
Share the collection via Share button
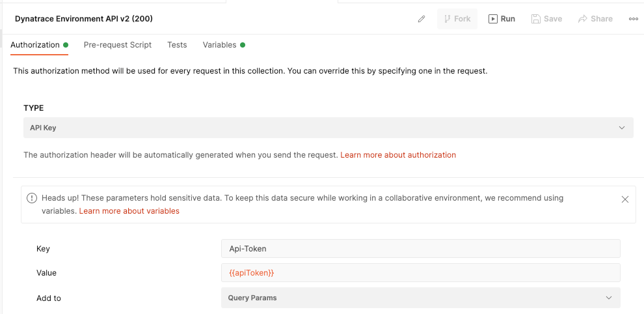click(595, 19)
